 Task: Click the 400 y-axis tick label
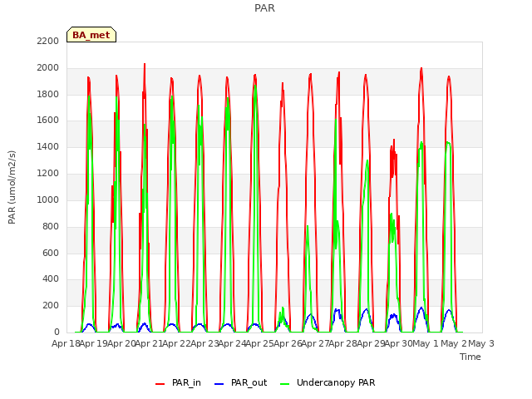pyautogui.click(x=51, y=279)
